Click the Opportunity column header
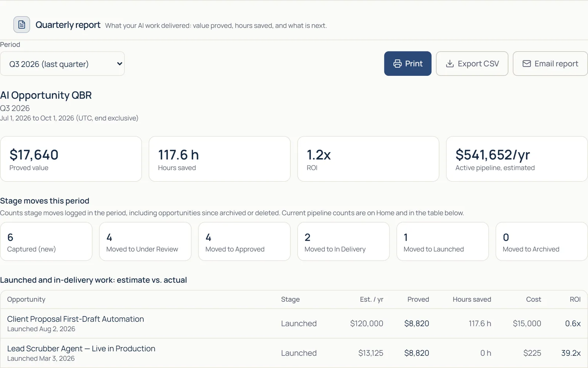 [26, 299]
